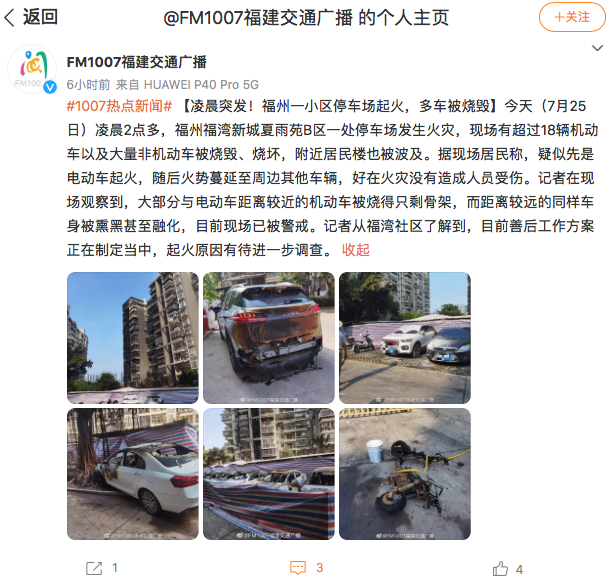Click the 返回 text label
The width and height of the screenshot is (610, 585).
(40, 17)
